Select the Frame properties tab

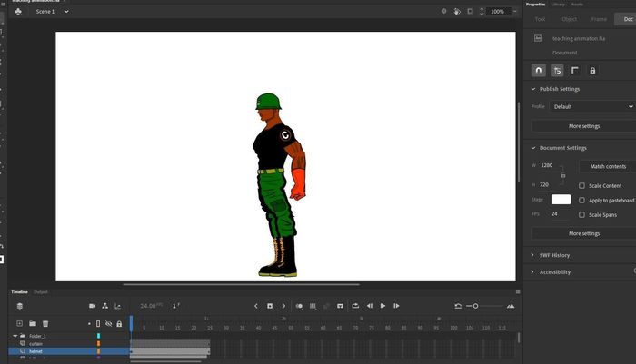coord(599,19)
